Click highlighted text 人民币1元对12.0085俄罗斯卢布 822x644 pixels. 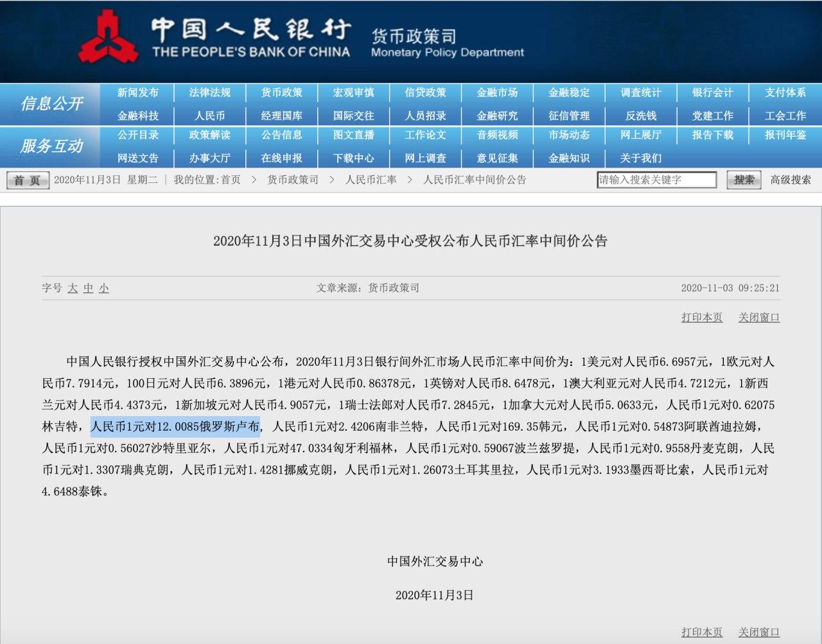[175, 426]
